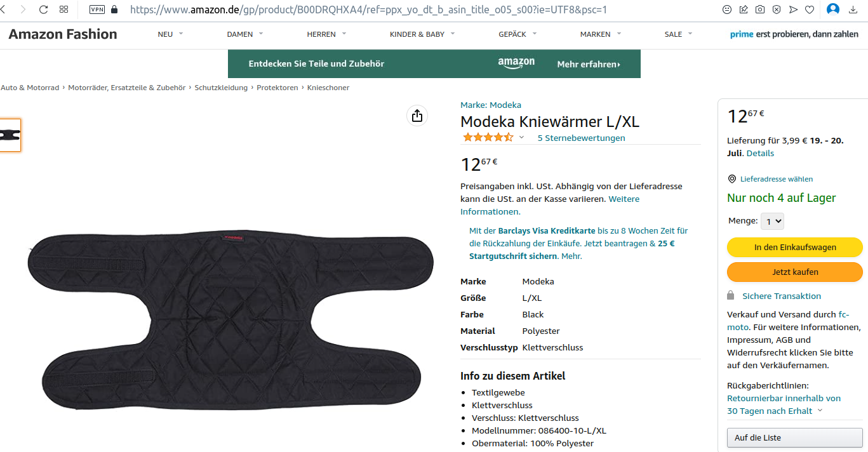This screenshot has width=868, height=452.
Task: Open the speed dial grid icon
Action: coord(63,10)
